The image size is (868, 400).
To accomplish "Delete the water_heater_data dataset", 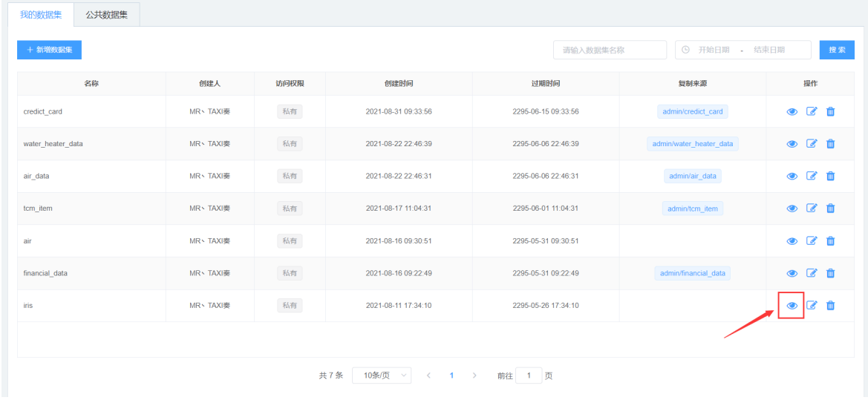I will (x=831, y=144).
